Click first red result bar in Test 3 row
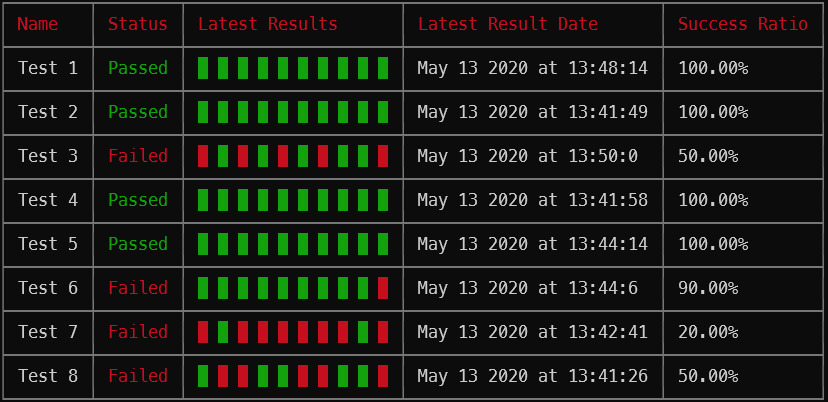 203,156
